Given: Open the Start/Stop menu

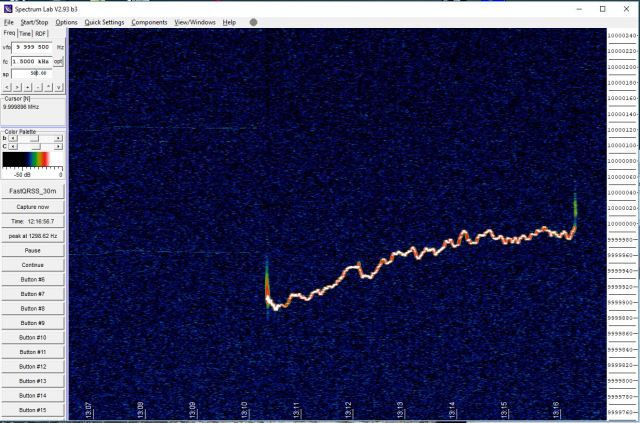Looking at the screenshot, I should (33, 21).
